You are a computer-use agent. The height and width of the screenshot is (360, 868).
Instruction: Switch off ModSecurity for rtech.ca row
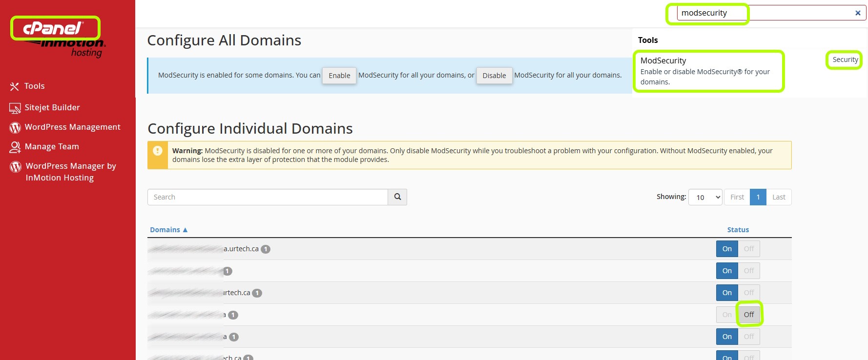[749, 293]
